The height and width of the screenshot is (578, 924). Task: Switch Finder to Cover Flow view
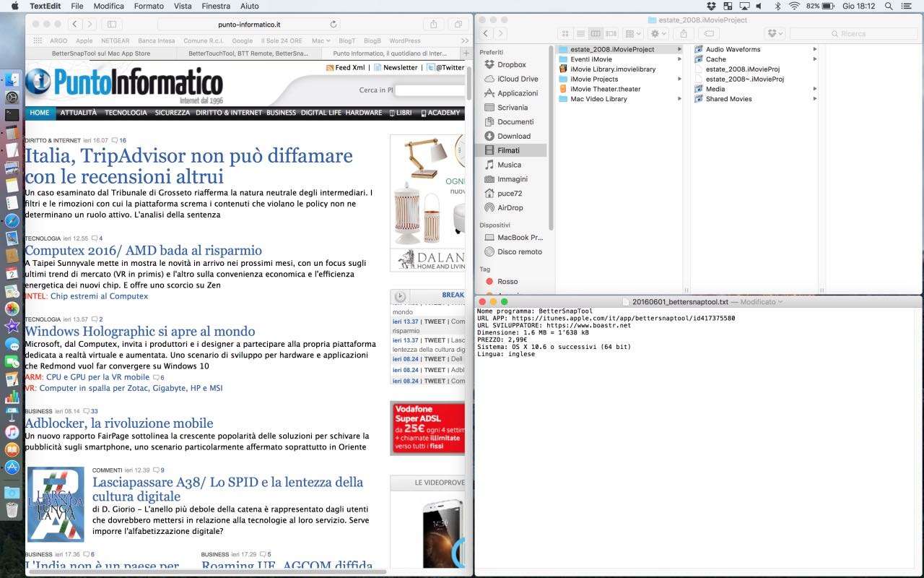tap(611, 34)
